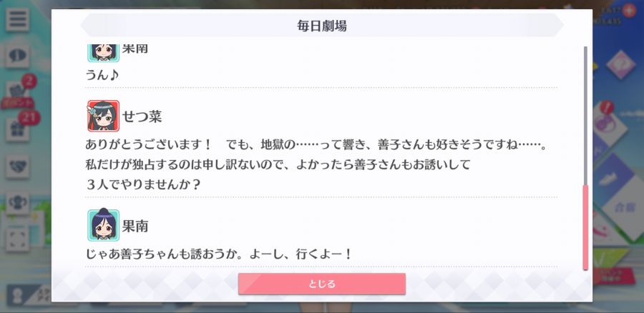This screenshot has height=313, width=644.
Task: Click the pink scrollbar thumb in the dialog
Action: coord(585,227)
